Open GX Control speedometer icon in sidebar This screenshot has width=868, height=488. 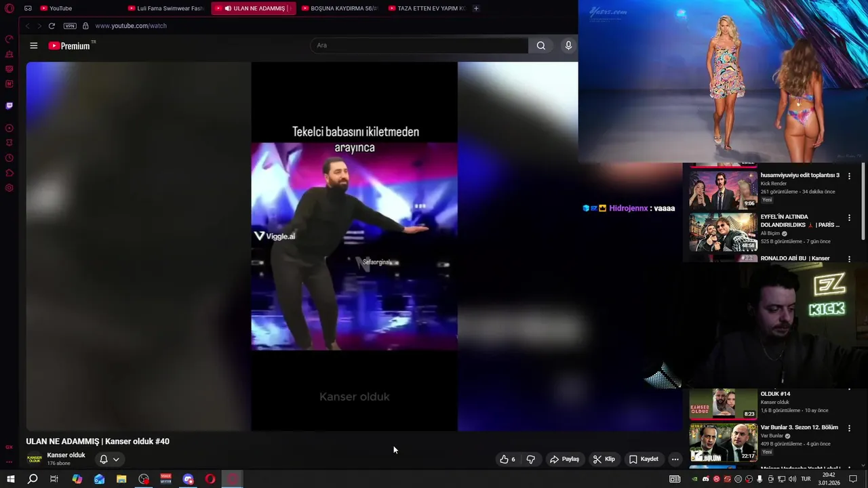coord(9,39)
